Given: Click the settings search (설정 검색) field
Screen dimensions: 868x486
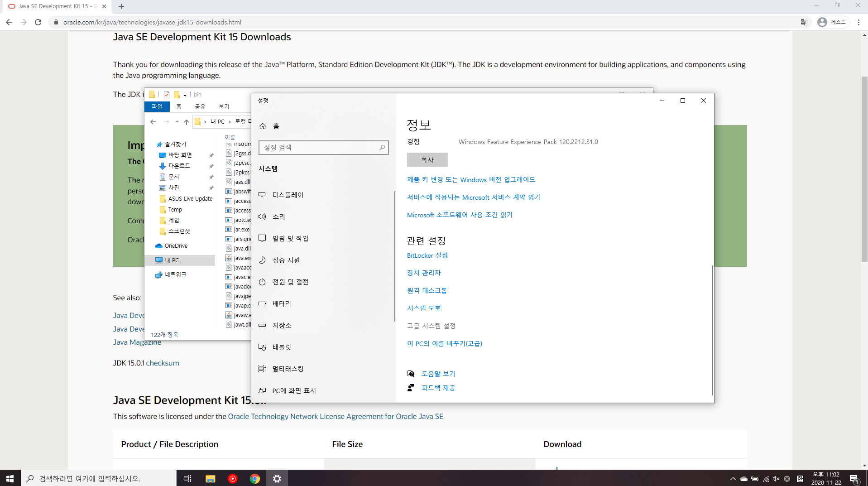Looking at the screenshot, I should pyautogui.click(x=324, y=148).
